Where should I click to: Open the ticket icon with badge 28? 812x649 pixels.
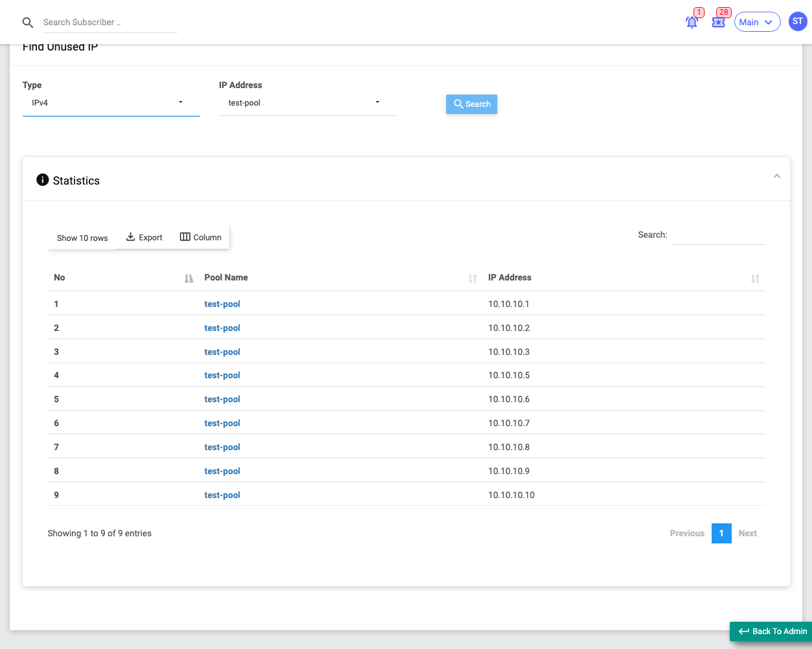pyautogui.click(x=719, y=22)
